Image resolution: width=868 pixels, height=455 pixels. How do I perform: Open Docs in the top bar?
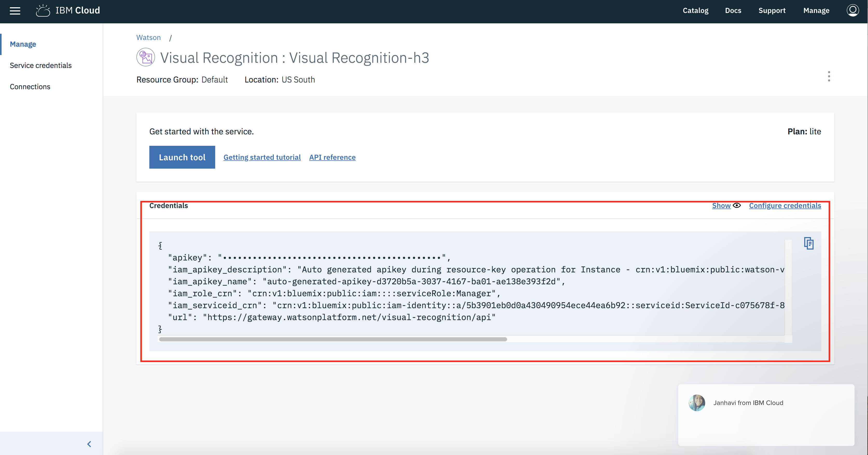[x=733, y=10]
